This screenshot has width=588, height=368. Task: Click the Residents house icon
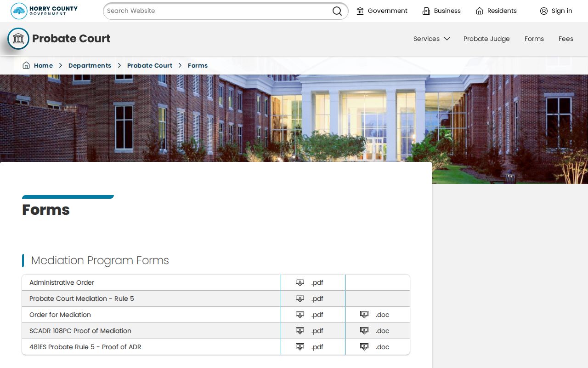point(480,11)
